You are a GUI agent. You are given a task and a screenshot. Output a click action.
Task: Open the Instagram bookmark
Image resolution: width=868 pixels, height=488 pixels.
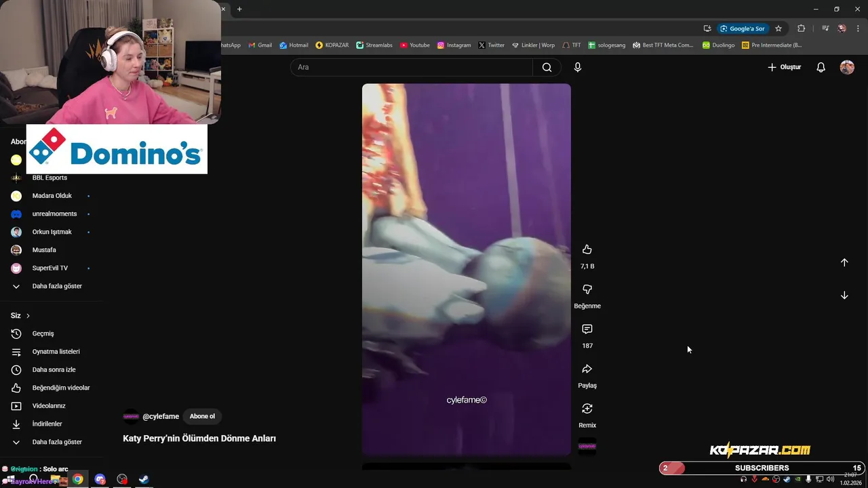(x=454, y=45)
